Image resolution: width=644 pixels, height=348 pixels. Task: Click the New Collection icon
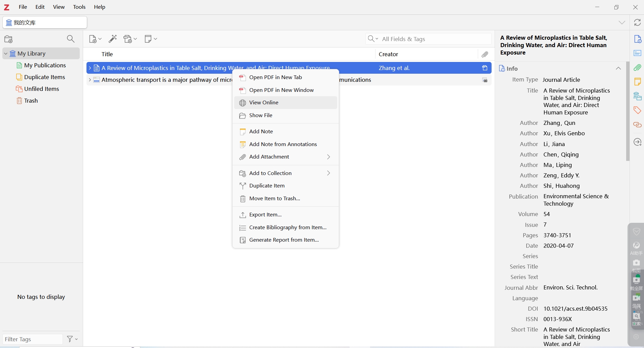pos(9,39)
